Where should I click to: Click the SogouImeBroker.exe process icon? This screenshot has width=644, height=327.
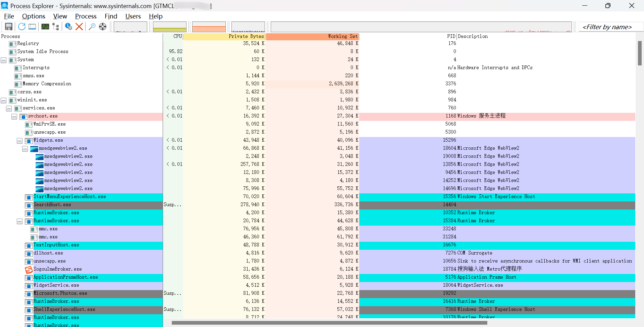[x=29, y=270]
